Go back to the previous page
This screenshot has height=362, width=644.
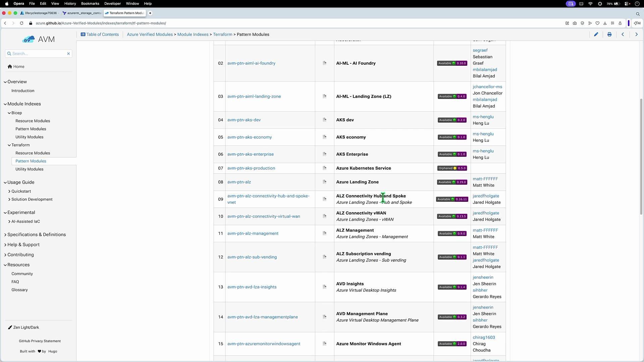5,23
